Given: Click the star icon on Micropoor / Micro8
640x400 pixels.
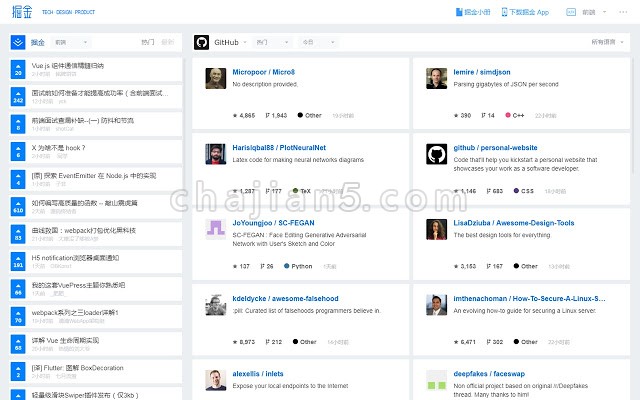Looking at the screenshot, I should coord(235,116).
